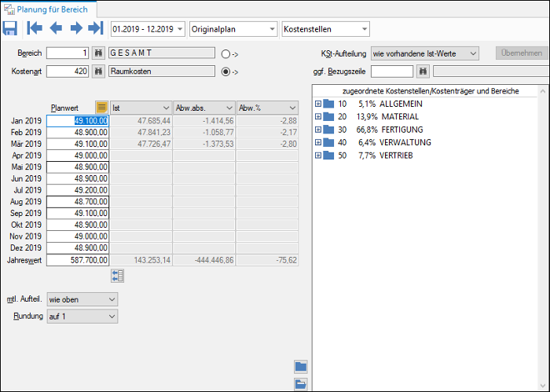
Task: Click the VERTRIEB folder icon
Action: (x=328, y=156)
